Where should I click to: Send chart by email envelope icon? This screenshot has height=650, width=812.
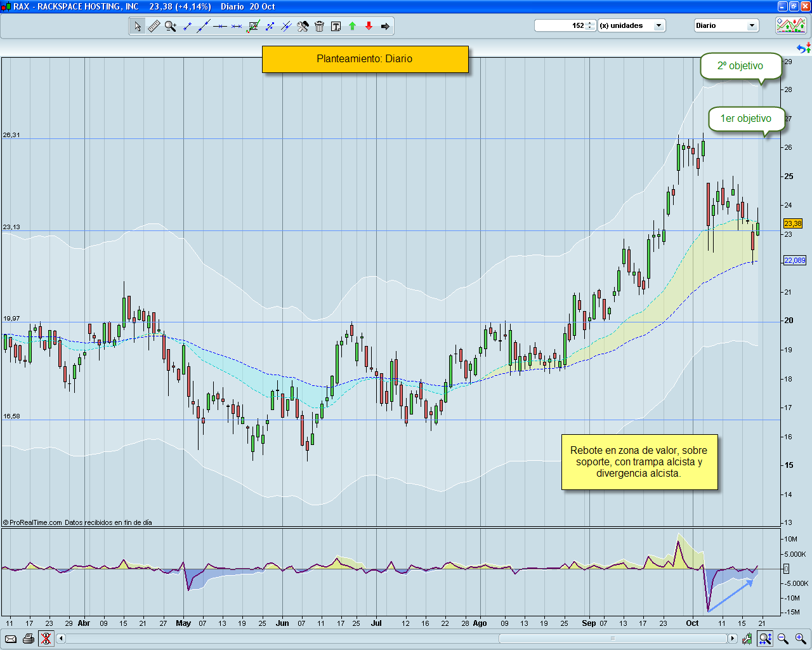pyautogui.click(x=11, y=639)
